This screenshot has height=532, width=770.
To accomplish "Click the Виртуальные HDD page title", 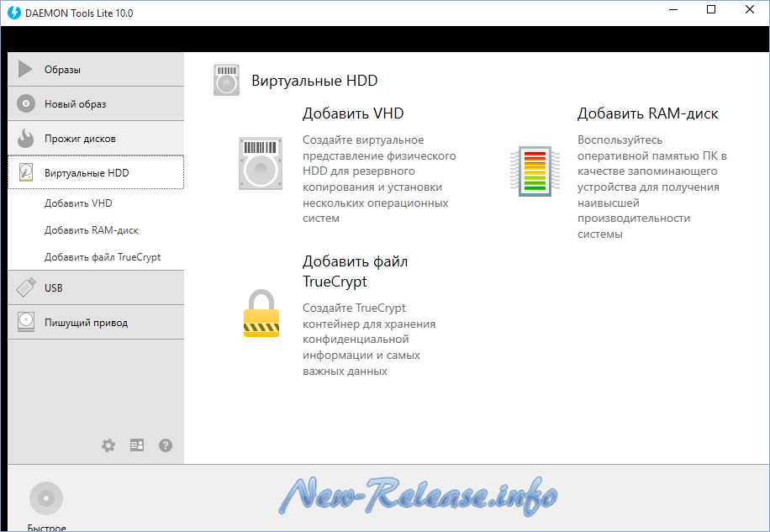I will click(314, 81).
